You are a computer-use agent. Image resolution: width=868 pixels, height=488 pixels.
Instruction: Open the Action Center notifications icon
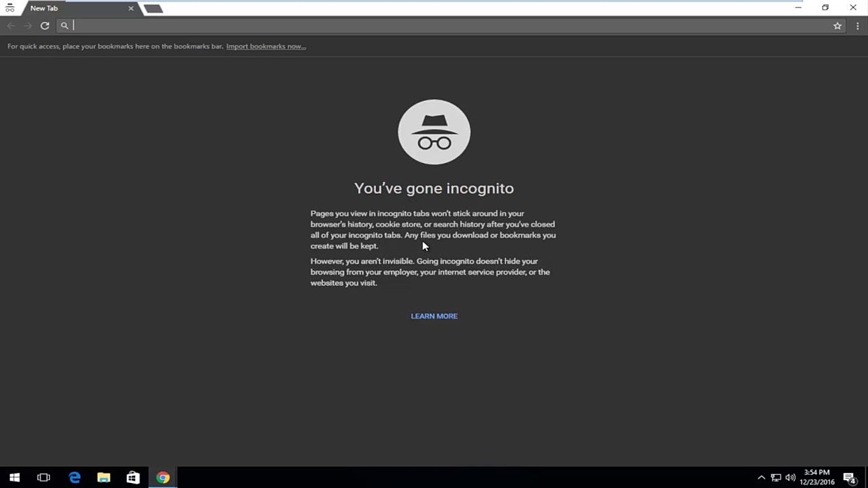(x=850, y=478)
